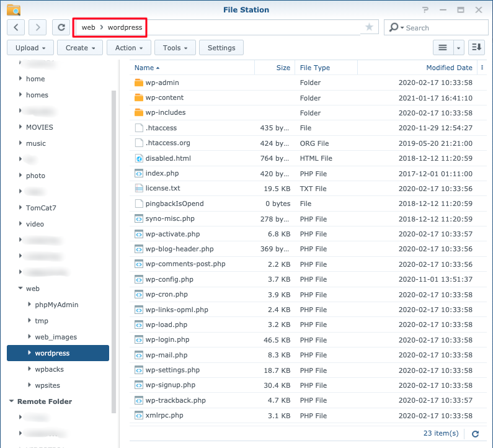
Task: Select the wp-trackback.php file row
Action: coord(308,400)
